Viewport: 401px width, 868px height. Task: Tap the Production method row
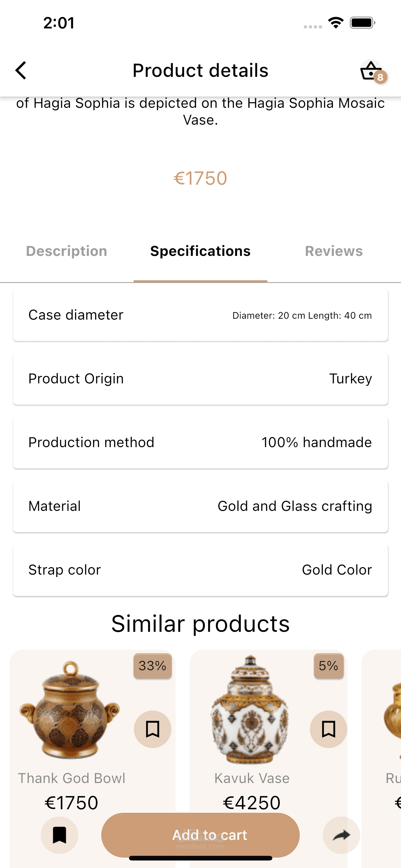click(x=200, y=442)
